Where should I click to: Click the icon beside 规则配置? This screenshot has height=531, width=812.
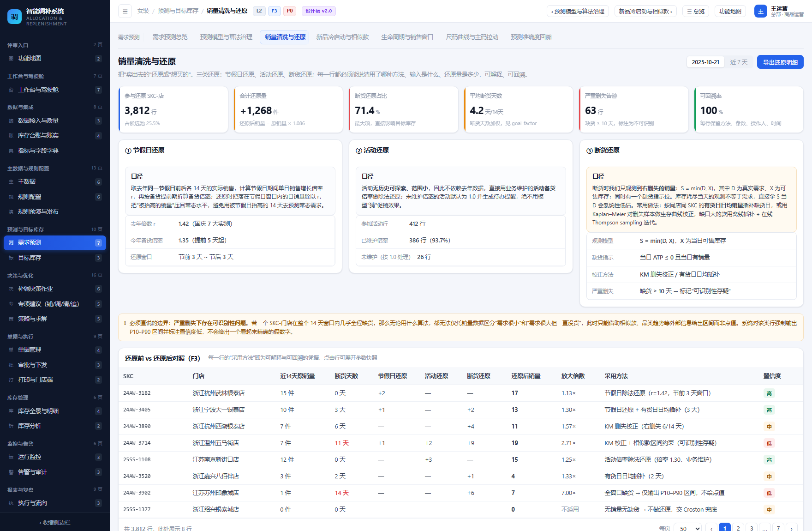click(x=11, y=197)
